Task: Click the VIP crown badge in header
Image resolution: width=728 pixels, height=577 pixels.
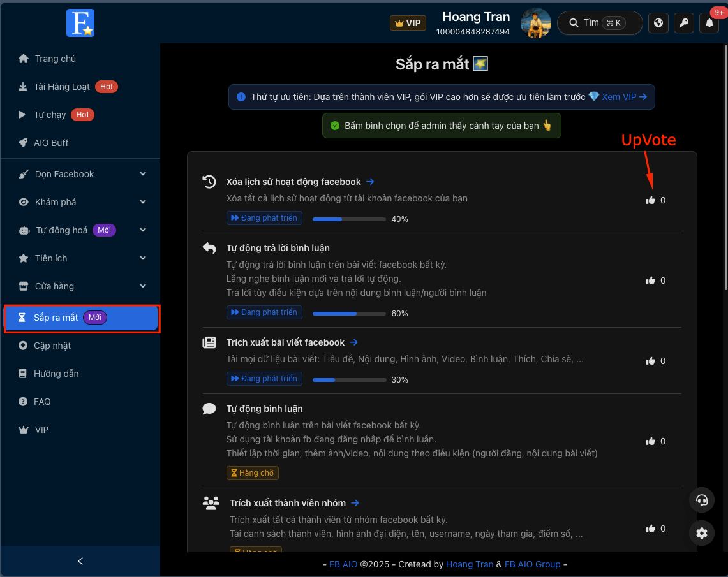Action: [x=408, y=23]
